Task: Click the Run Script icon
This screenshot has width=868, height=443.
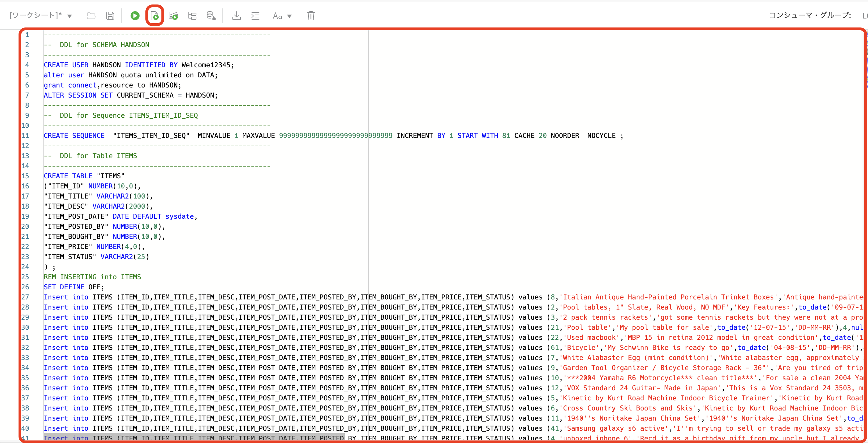Action: point(154,15)
